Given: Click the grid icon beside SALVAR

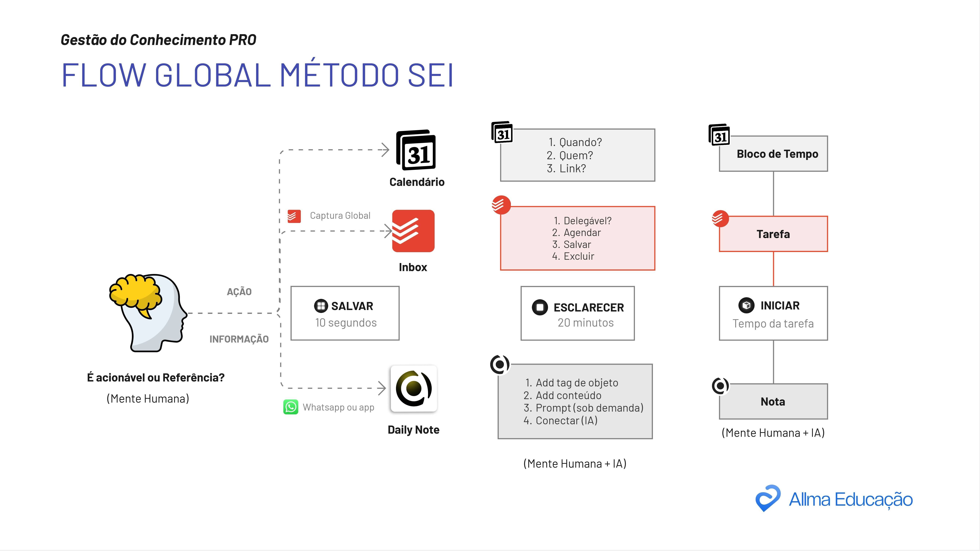Looking at the screenshot, I should [x=321, y=306].
